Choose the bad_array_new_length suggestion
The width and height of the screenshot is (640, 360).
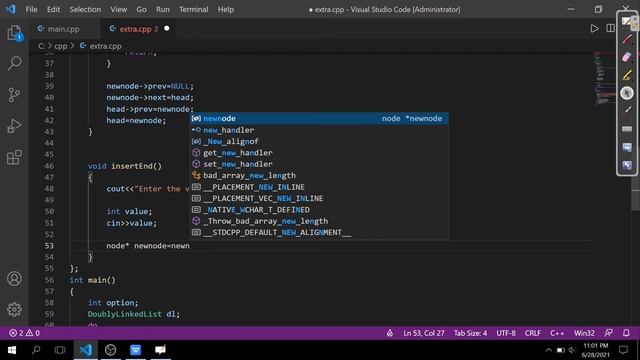click(320, 176)
